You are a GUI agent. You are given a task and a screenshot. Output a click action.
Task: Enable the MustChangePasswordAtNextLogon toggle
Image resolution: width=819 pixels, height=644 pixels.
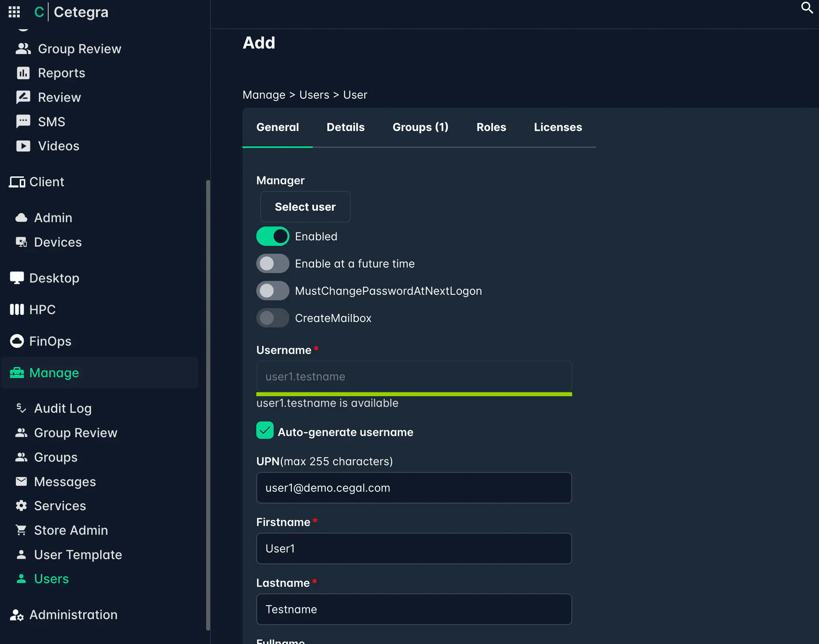272,290
